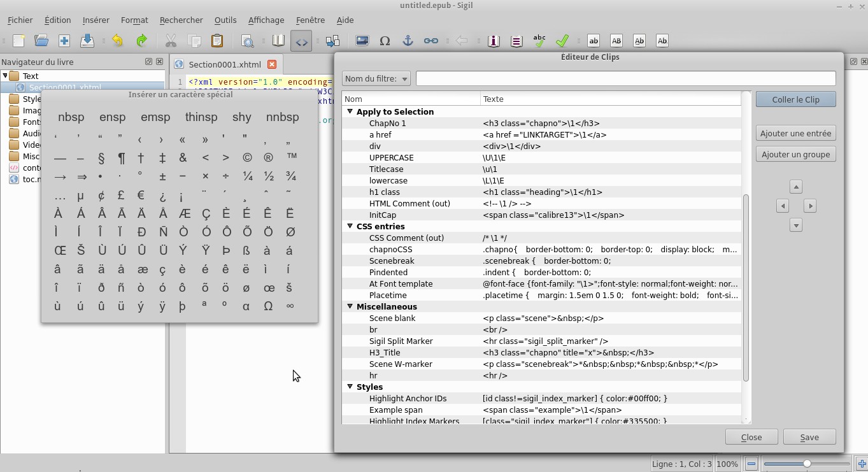Image resolution: width=868 pixels, height=472 pixels.
Task: Collapse the CSS entries group
Action: (350, 226)
